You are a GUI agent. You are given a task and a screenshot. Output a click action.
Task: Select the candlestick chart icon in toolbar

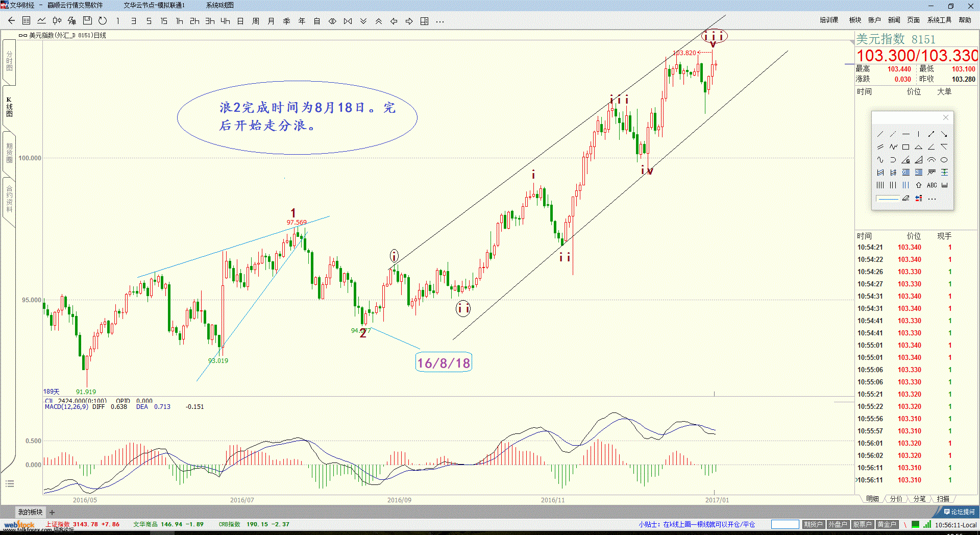(57, 21)
